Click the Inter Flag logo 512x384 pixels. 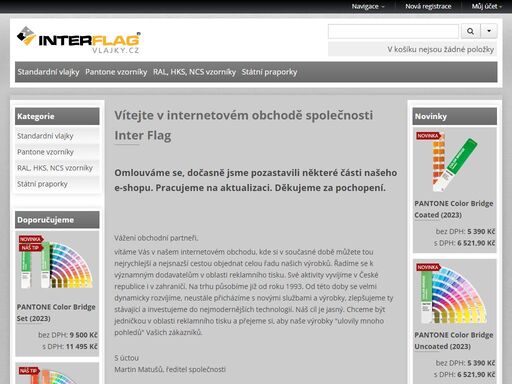79,40
